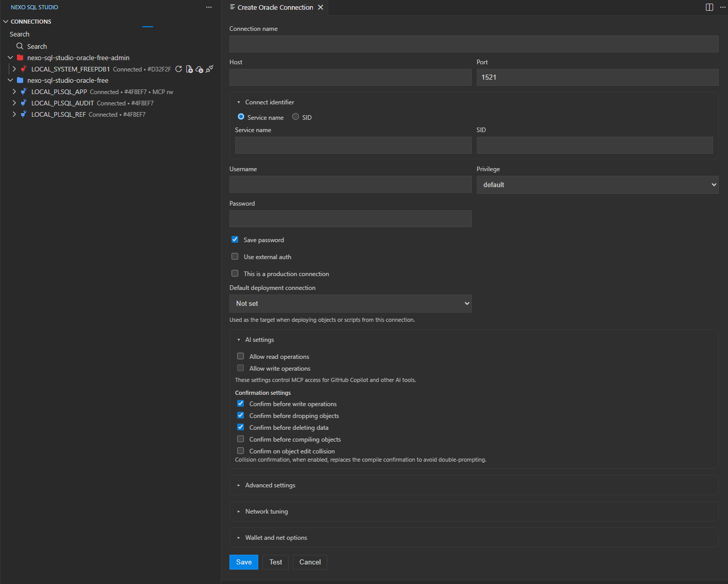Select the LOCAL_PLSQL_APP connection name

coord(59,92)
